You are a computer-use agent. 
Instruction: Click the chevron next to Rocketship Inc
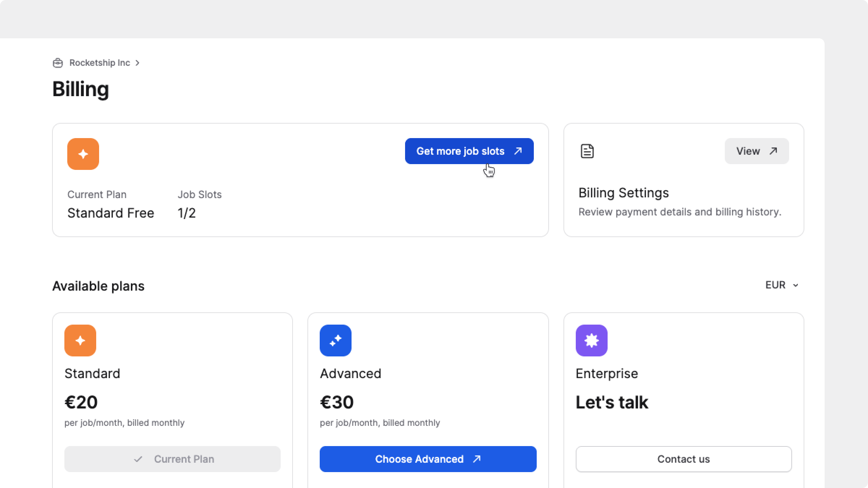(137, 63)
